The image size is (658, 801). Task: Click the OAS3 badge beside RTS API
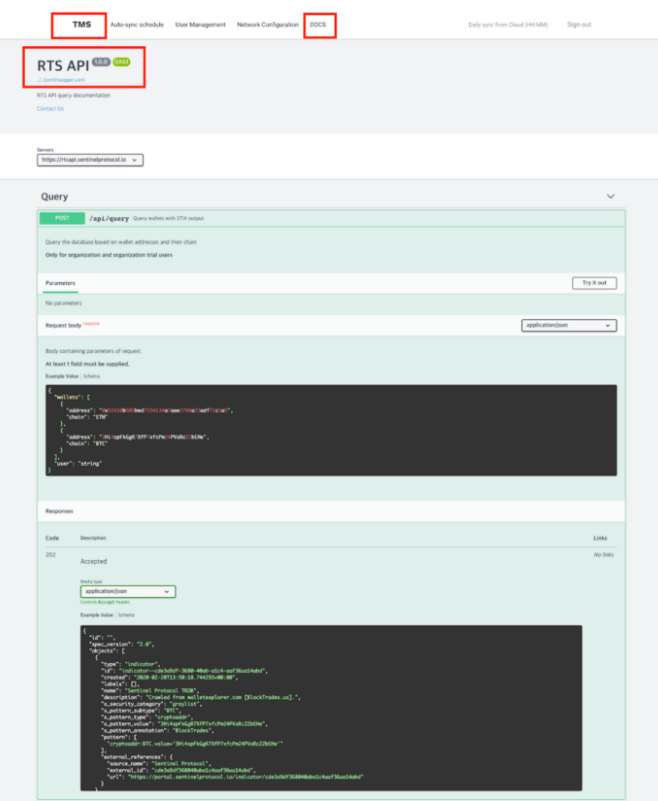122,62
